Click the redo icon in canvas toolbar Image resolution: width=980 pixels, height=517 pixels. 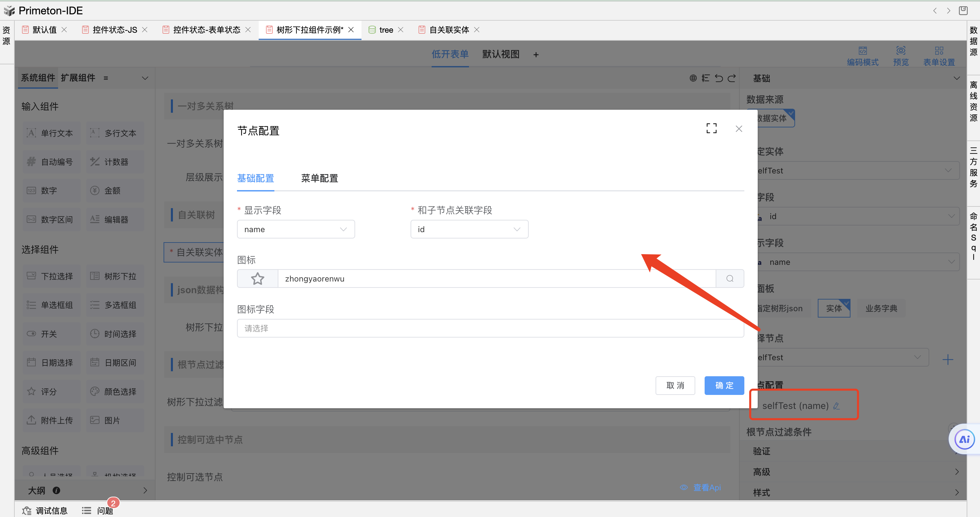click(732, 78)
